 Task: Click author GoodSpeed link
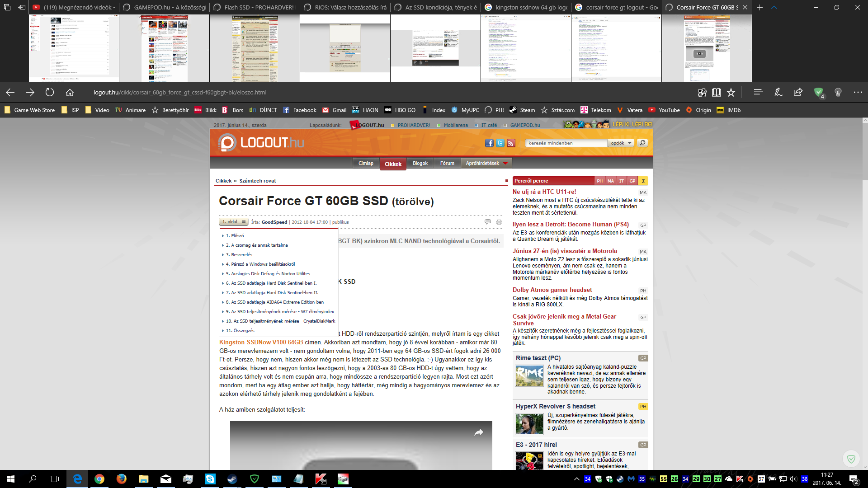(x=274, y=222)
